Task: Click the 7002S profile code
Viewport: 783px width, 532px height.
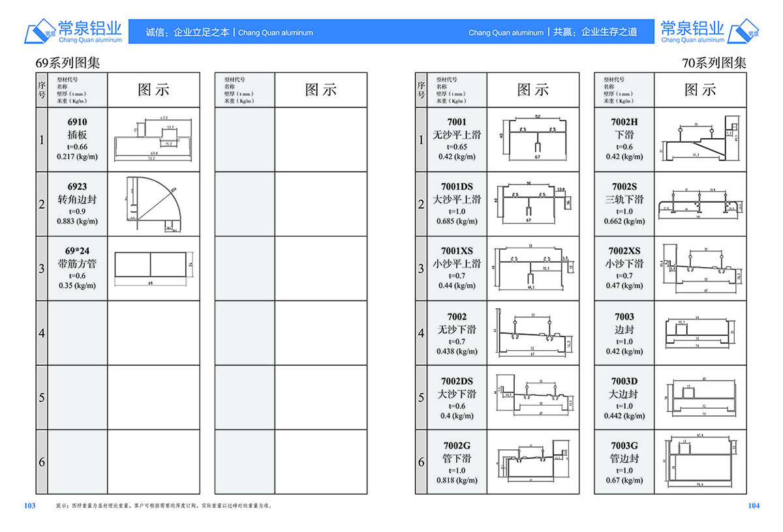Action: click(624, 186)
